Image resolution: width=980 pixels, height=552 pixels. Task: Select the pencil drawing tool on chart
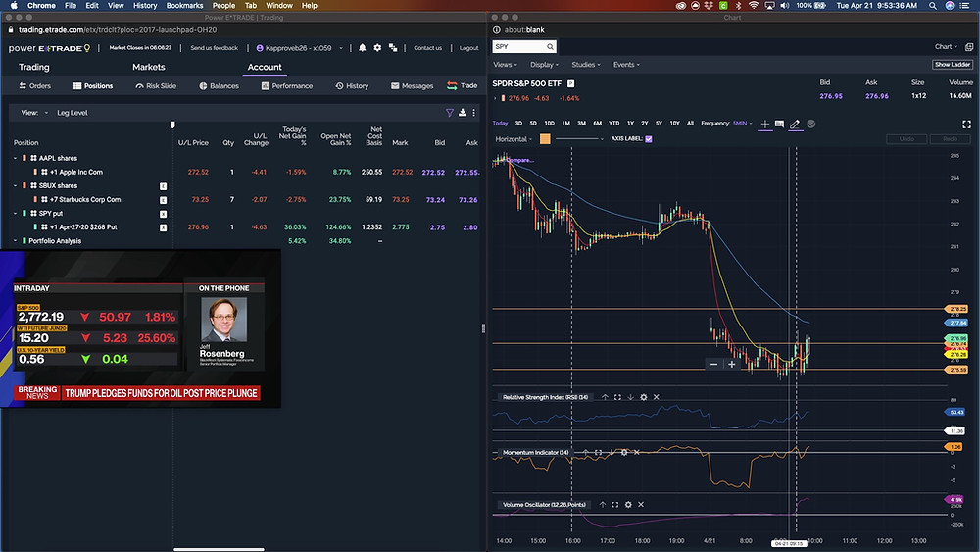coord(795,124)
